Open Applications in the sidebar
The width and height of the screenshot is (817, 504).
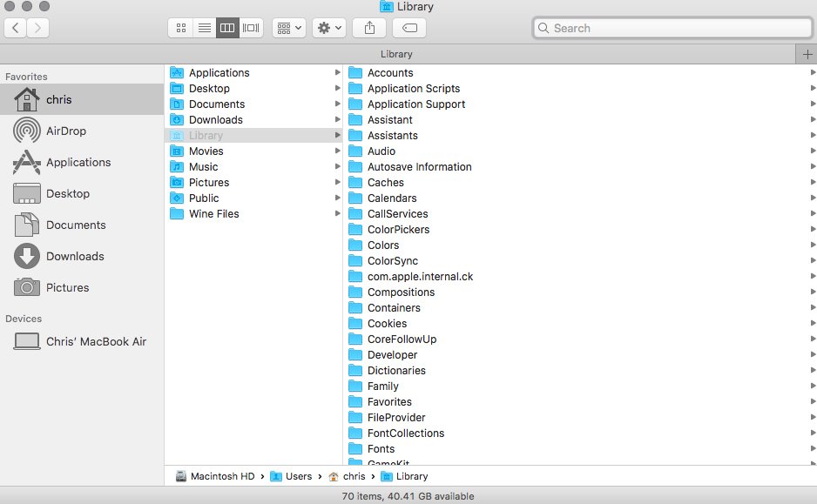82,162
